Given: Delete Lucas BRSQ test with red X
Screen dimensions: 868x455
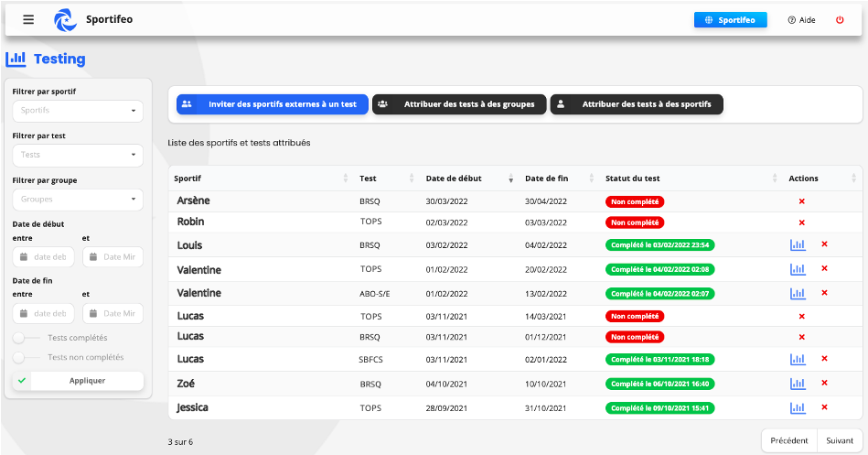Looking at the screenshot, I should [801, 337].
